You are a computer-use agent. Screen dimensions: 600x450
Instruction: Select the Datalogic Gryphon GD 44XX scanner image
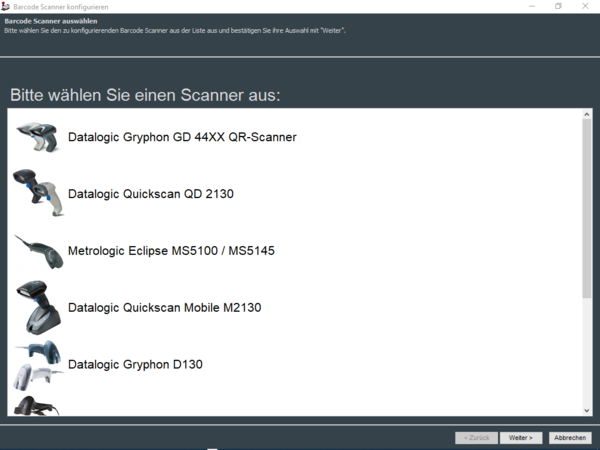pyautogui.click(x=36, y=137)
